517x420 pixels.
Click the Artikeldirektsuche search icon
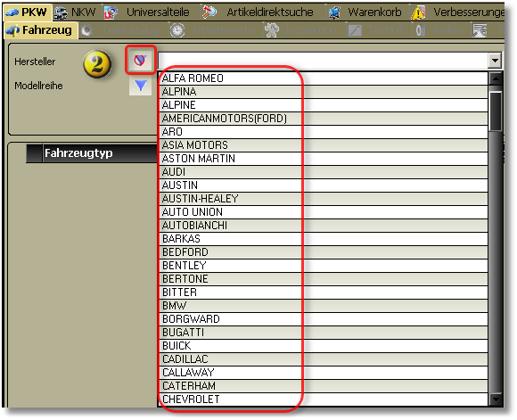tap(209, 12)
